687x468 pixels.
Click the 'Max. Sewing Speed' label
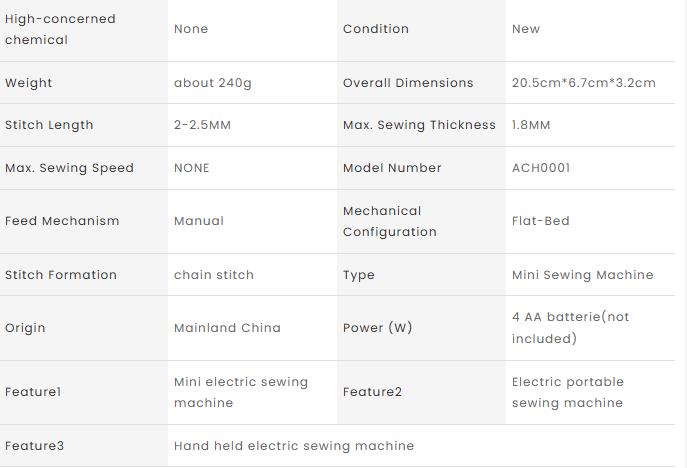[69, 168]
